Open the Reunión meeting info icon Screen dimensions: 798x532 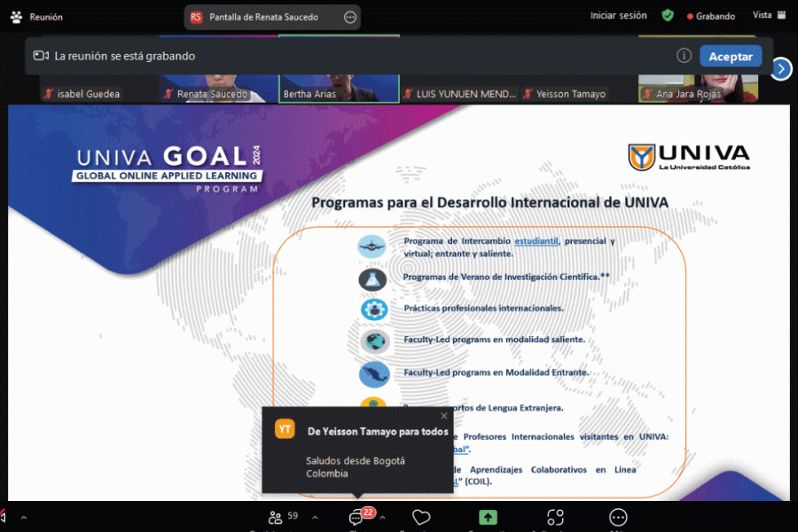click(16, 18)
